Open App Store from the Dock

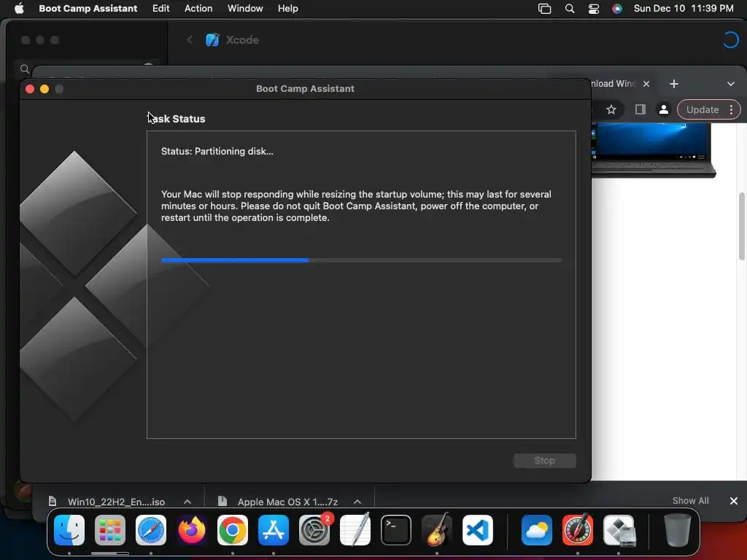pos(274,530)
